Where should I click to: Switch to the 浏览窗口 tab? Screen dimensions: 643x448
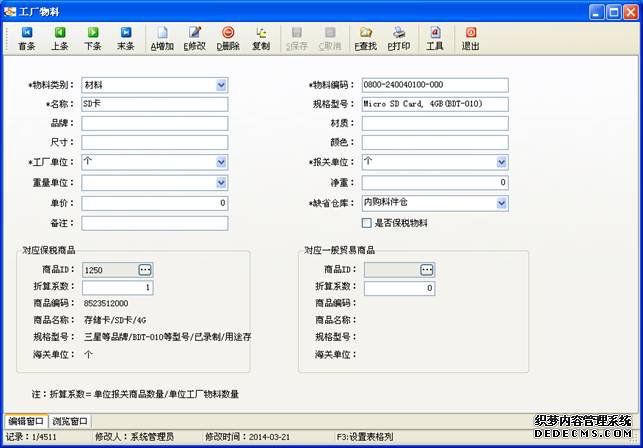[70, 421]
